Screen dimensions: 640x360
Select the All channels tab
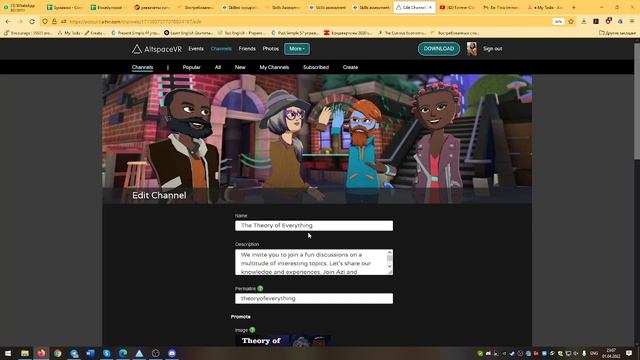click(218, 67)
